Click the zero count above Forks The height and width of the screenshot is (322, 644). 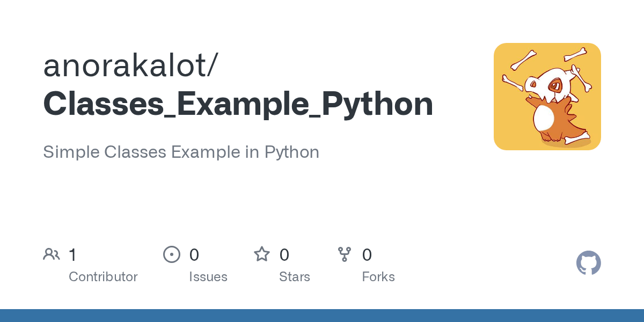tap(367, 255)
